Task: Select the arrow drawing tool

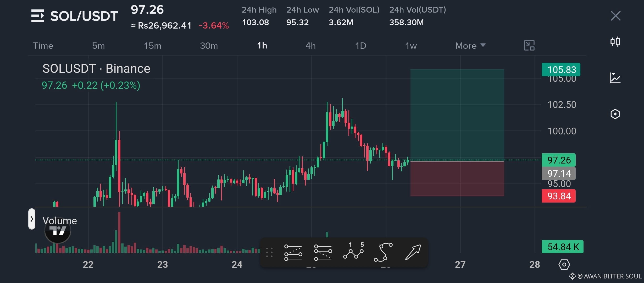Action: [413, 252]
